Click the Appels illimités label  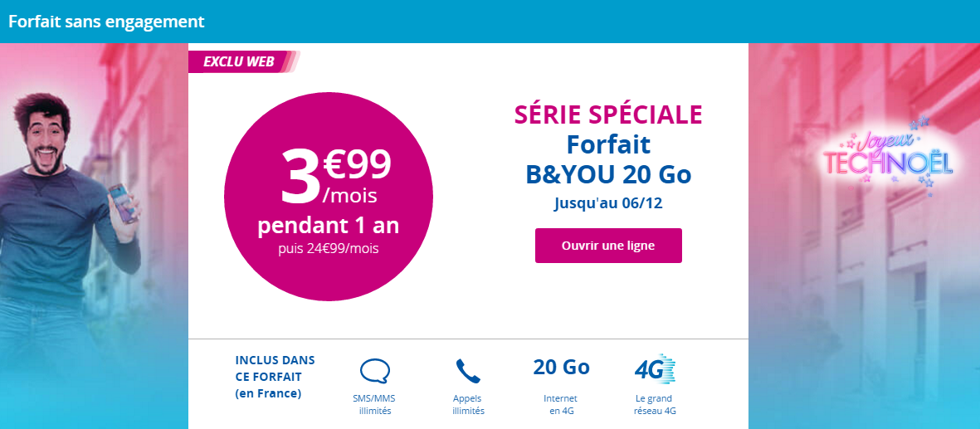[468, 405]
